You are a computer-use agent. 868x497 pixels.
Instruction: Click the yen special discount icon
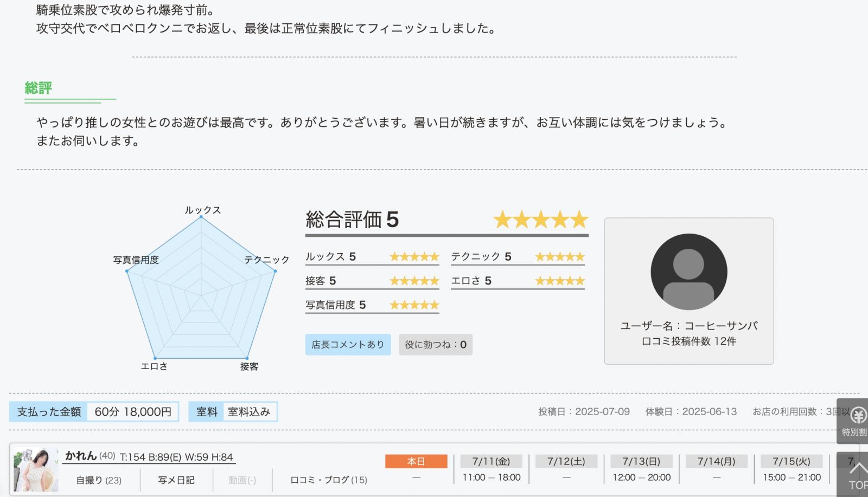pyautogui.click(x=857, y=416)
